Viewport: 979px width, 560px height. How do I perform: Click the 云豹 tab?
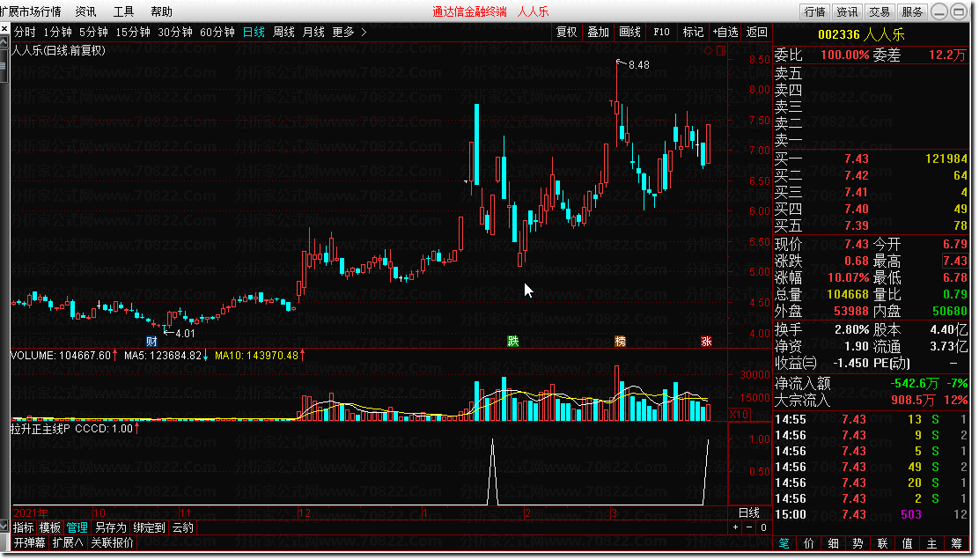pos(183,527)
